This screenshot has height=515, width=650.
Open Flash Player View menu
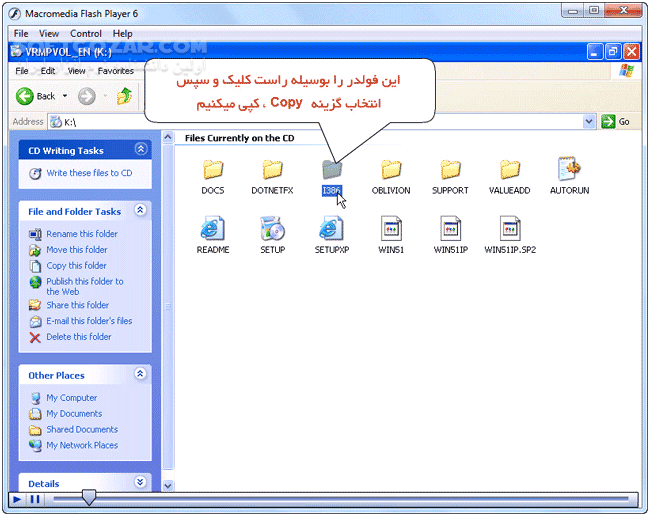(49, 34)
